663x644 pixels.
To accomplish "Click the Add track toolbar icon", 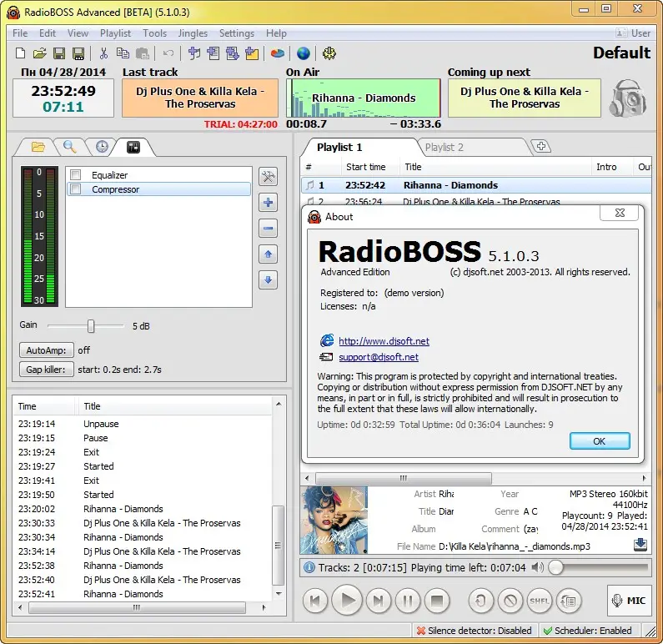I will coord(194,53).
